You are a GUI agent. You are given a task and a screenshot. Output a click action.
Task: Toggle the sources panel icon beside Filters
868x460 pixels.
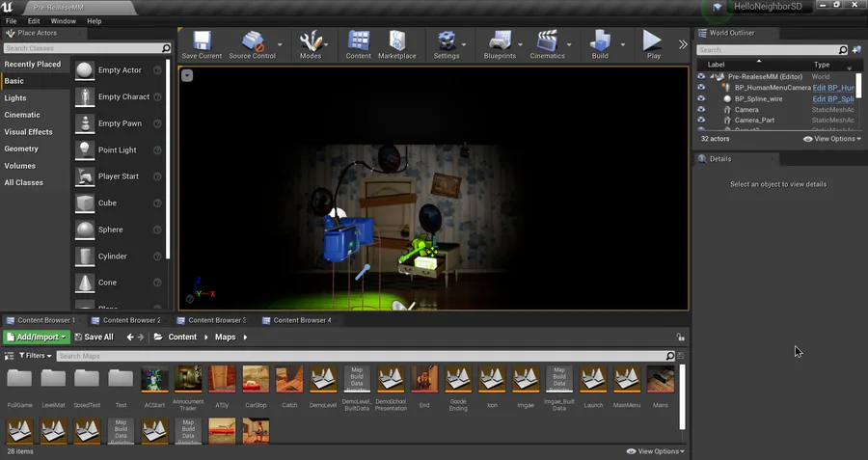pyautogui.click(x=9, y=356)
